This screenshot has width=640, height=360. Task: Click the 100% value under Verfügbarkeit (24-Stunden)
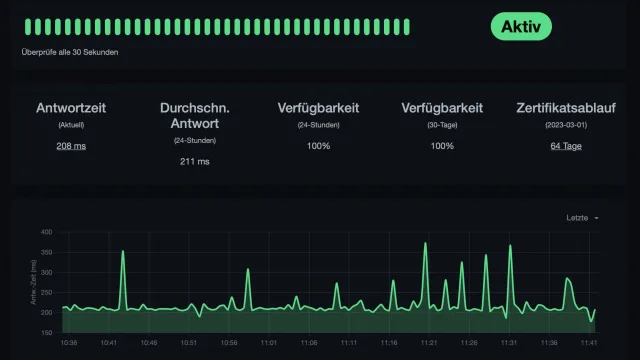[318, 146]
